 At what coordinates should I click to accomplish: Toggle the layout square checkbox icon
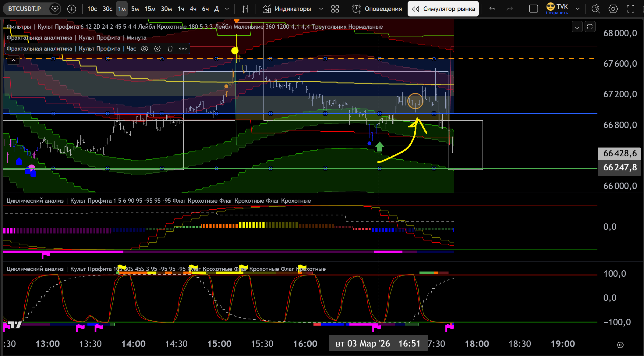tap(533, 9)
